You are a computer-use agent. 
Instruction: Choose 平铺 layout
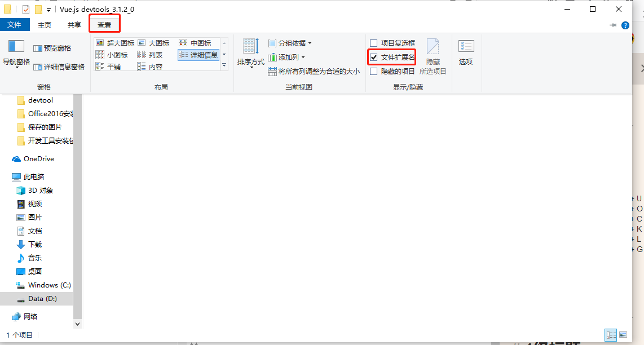click(108, 66)
